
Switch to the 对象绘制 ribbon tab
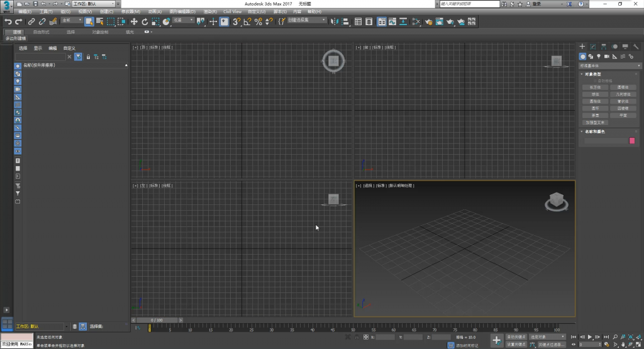pyautogui.click(x=100, y=32)
